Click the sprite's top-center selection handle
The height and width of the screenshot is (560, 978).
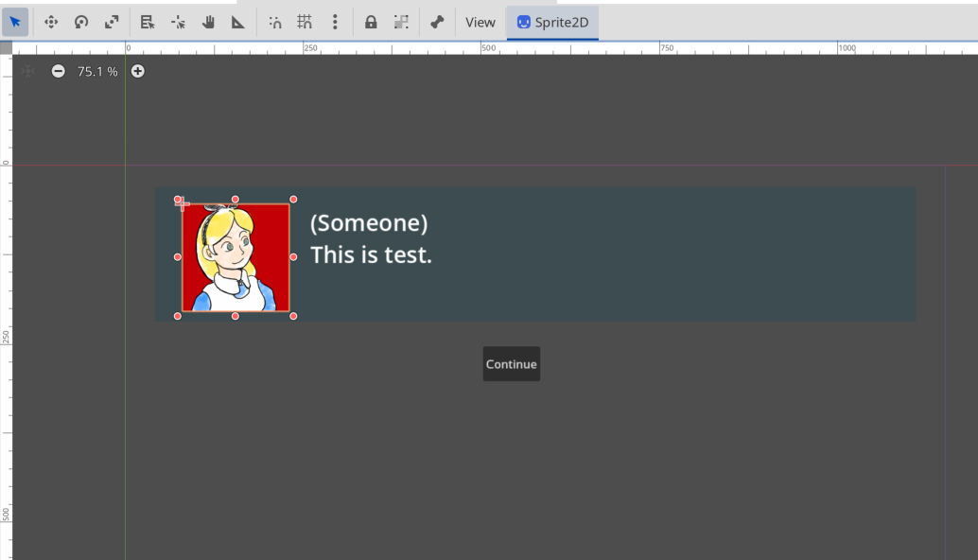coord(236,200)
